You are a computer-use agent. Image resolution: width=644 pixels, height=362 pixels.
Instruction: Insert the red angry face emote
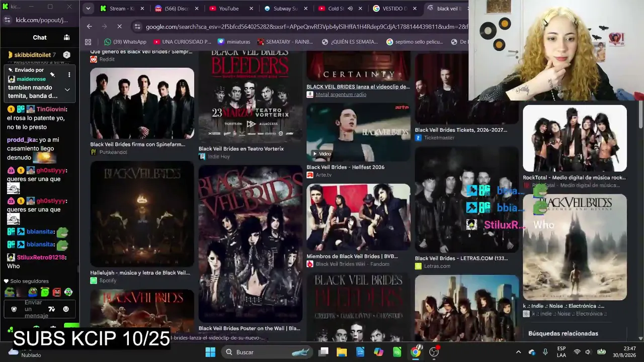coord(57,292)
